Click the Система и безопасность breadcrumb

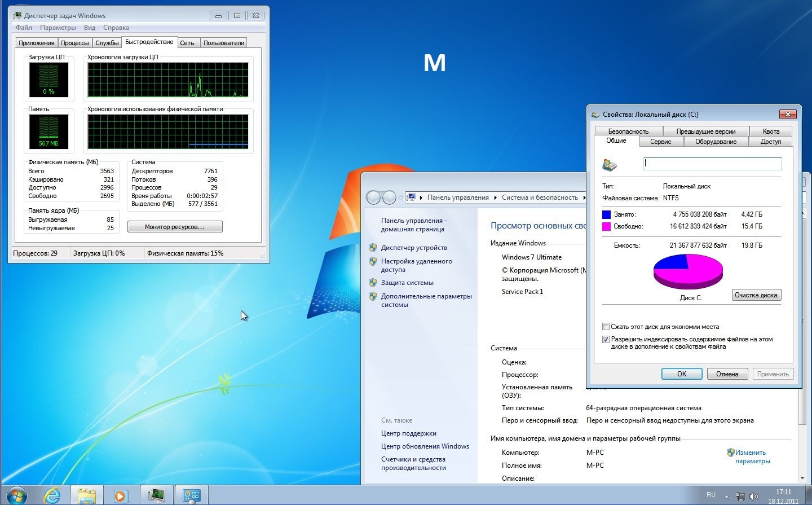coord(540,197)
